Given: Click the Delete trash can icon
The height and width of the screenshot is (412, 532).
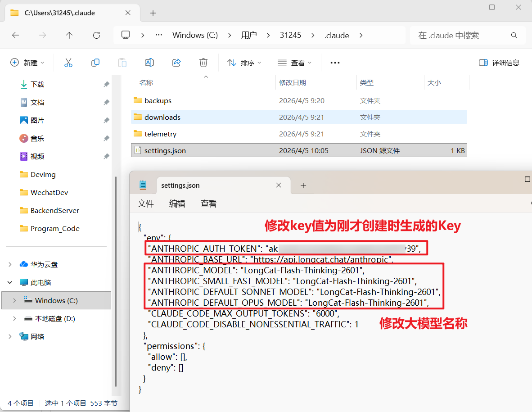Looking at the screenshot, I should 203,63.
